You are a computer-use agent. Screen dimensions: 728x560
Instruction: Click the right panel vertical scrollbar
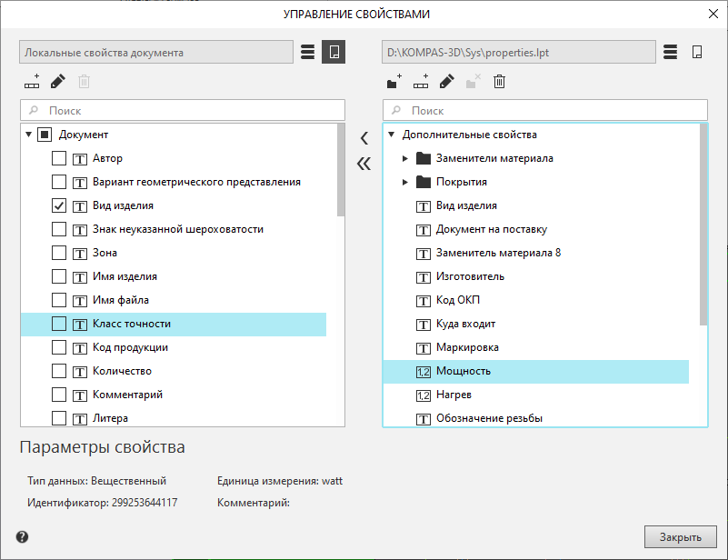703,227
